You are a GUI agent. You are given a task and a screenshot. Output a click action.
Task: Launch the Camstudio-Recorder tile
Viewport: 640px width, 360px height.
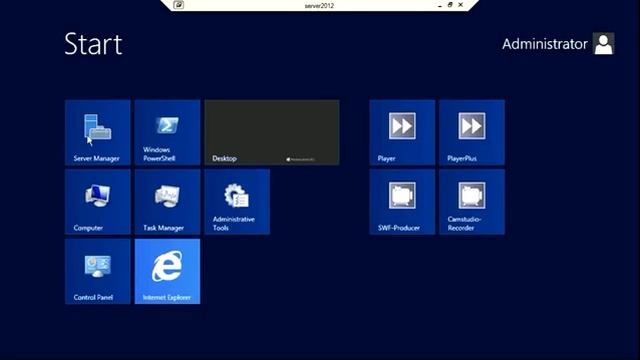[472, 202]
